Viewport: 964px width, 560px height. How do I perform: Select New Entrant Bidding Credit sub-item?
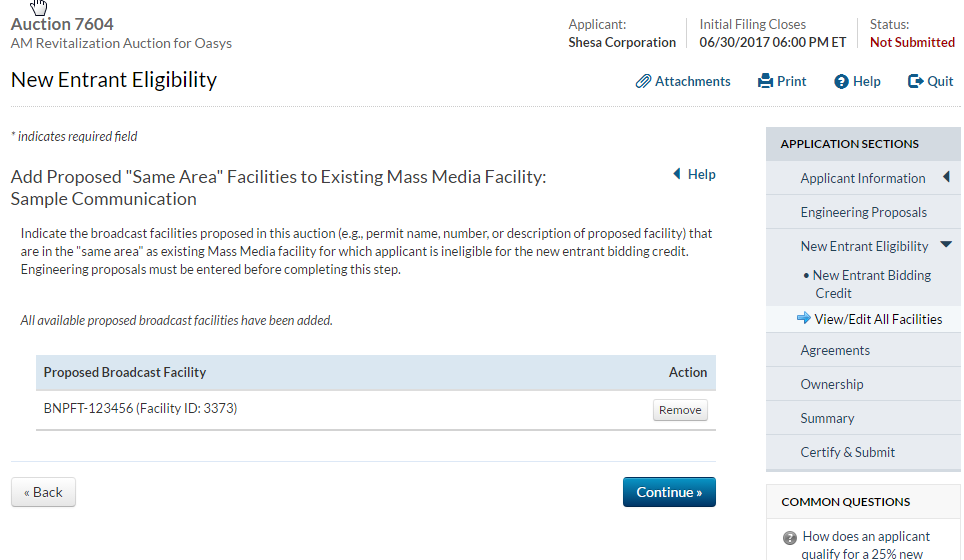coord(871,284)
